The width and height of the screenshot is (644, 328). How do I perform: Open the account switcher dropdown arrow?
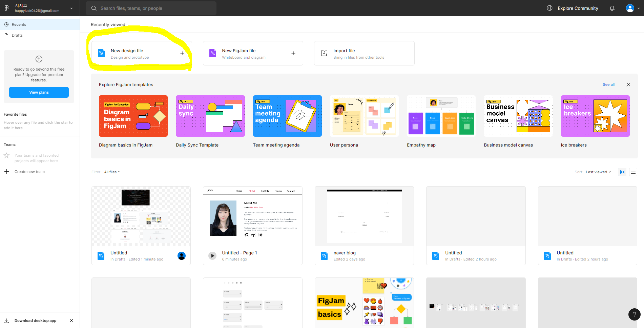point(71,8)
